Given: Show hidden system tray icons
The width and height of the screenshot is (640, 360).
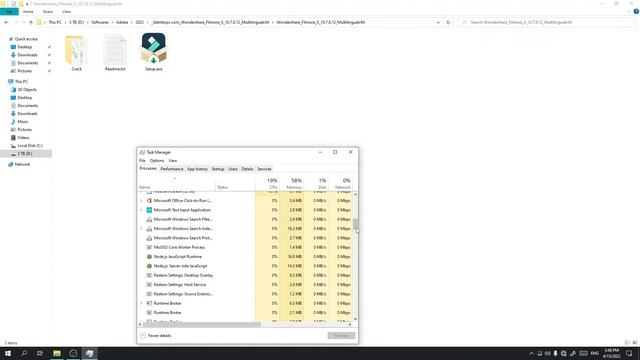Looking at the screenshot, I should click(531, 353).
